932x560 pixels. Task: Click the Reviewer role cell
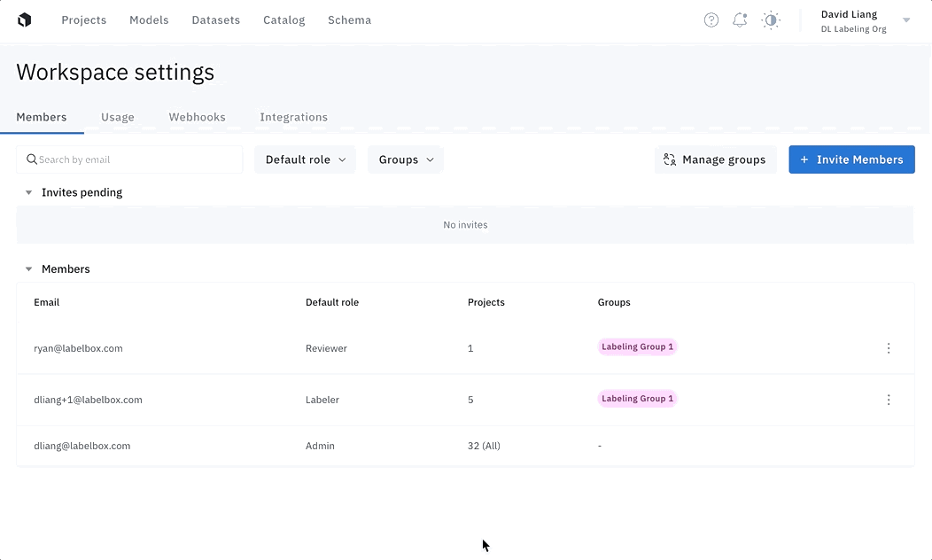pyautogui.click(x=326, y=348)
